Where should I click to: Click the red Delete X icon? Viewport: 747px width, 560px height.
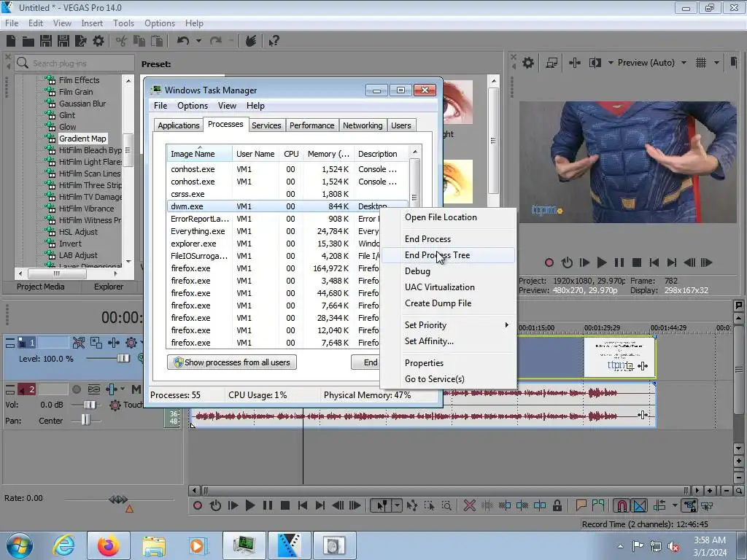click(x=469, y=505)
